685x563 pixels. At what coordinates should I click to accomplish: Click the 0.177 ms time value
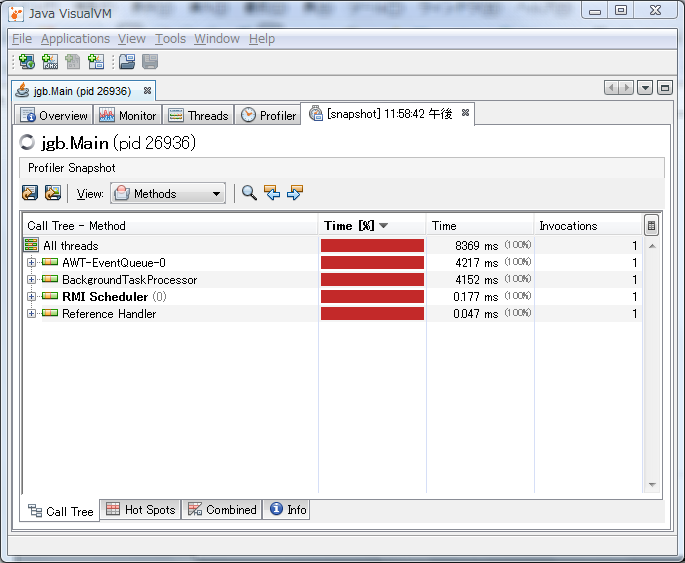[475, 297]
